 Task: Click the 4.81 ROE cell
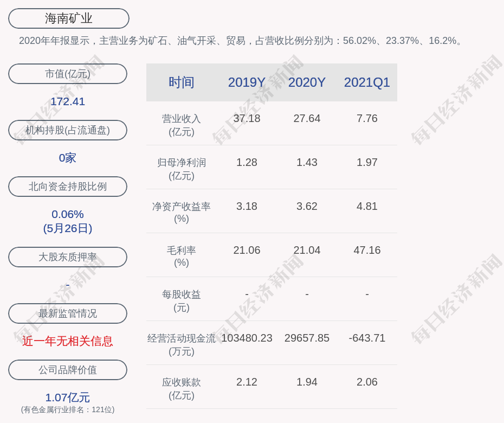point(367,206)
